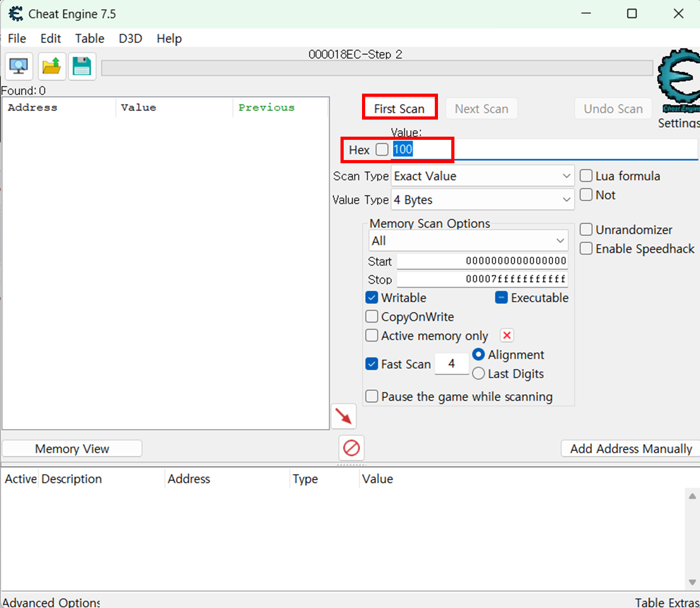The image size is (700, 608).
Task: Click the Undo Scan button
Action: 613,108
